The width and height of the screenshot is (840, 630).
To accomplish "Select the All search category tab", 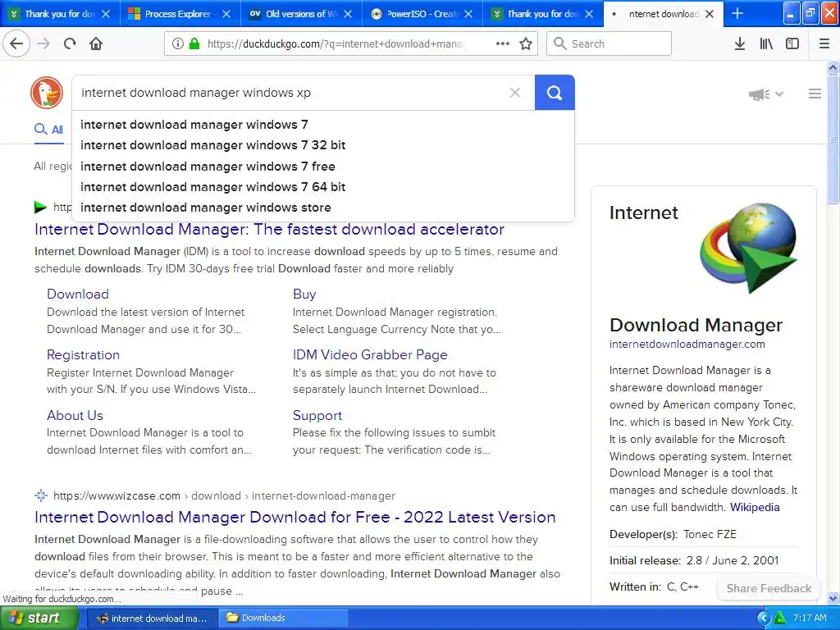I will tap(48, 130).
